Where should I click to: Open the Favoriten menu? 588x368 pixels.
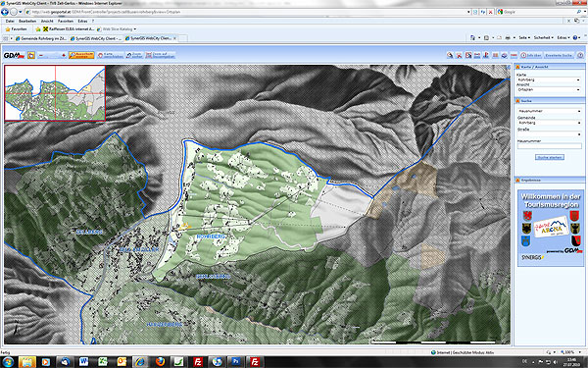click(x=66, y=21)
